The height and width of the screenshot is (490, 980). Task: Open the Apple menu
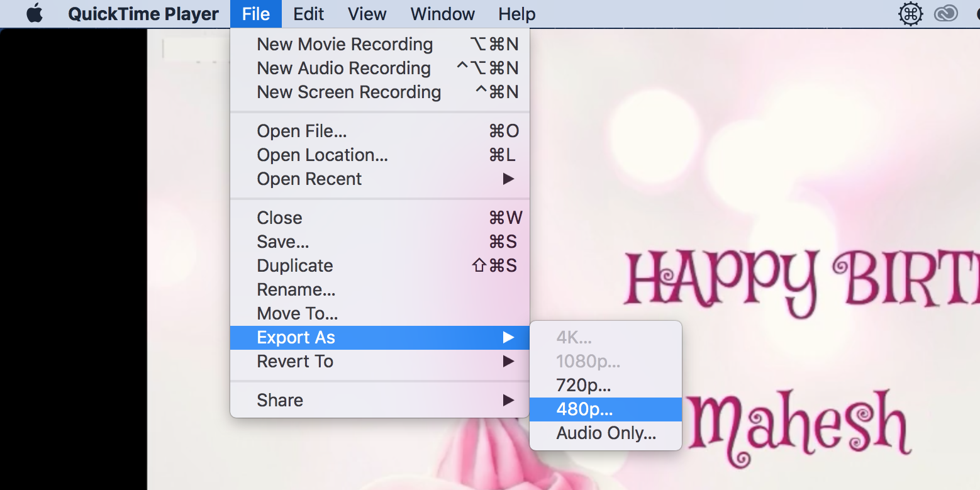point(35,13)
